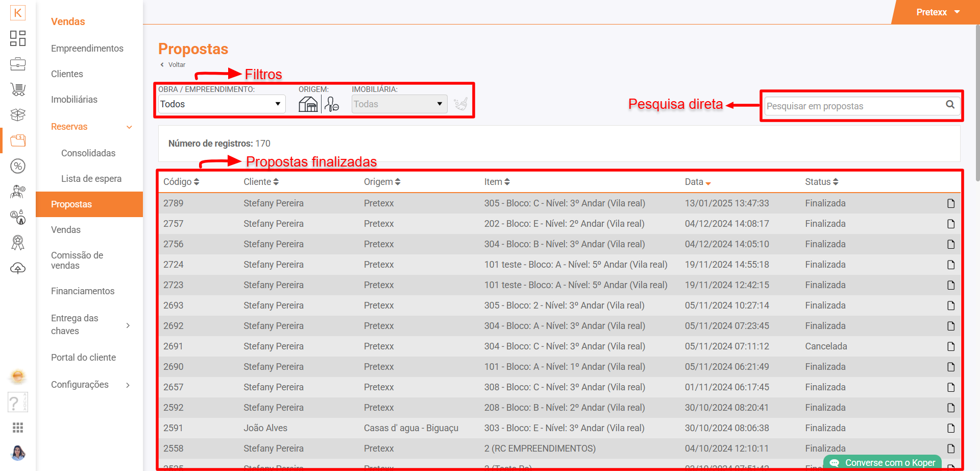
Task: Open Financiamentos in side menu
Action: click(x=83, y=291)
